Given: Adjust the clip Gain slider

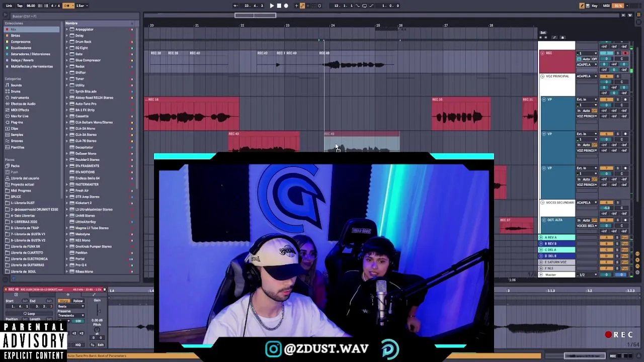Looking at the screenshot, I should click(x=98, y=311).
